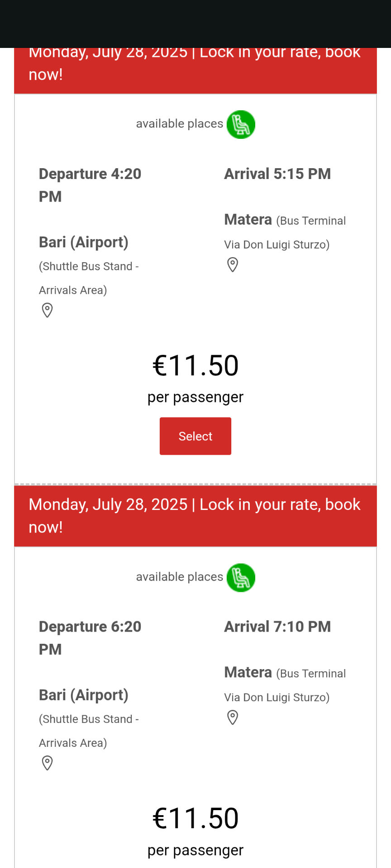Viewport: 391px width, 868px height.
Task: Click the €11.50 price on the 4:20 PM trip
Action: [x=195, y=366]
